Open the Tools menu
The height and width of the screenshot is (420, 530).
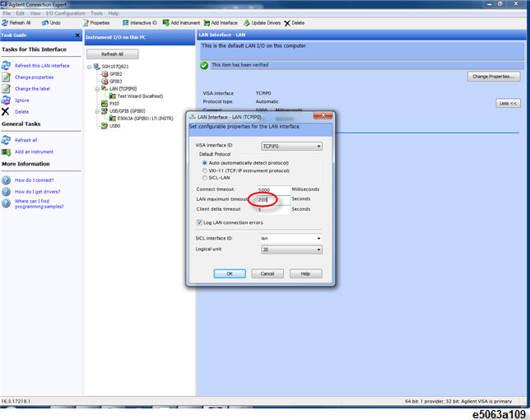point(96,13)
